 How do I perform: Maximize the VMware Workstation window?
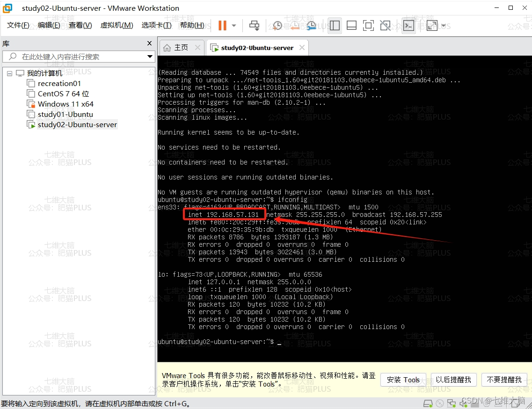click(510, 8)
